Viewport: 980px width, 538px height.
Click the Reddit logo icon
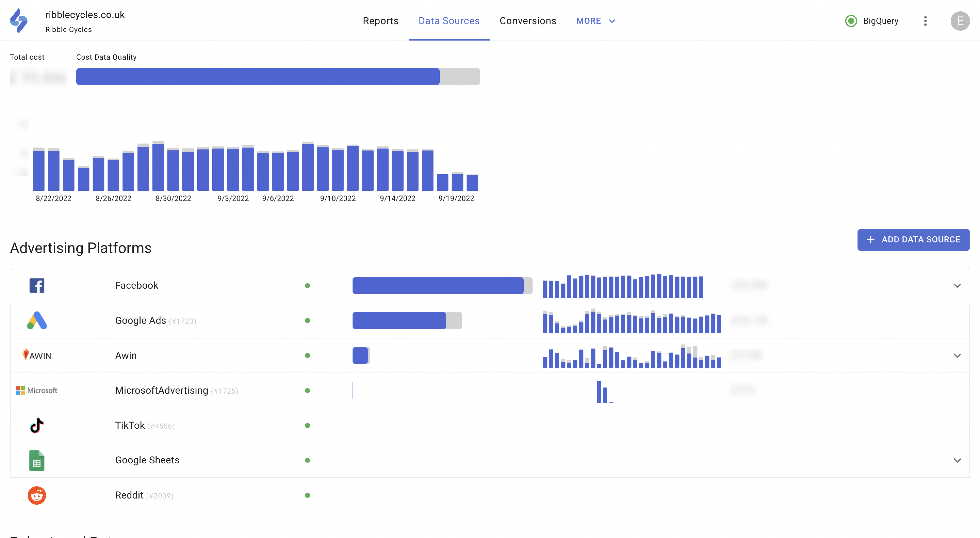coord(37,495)
